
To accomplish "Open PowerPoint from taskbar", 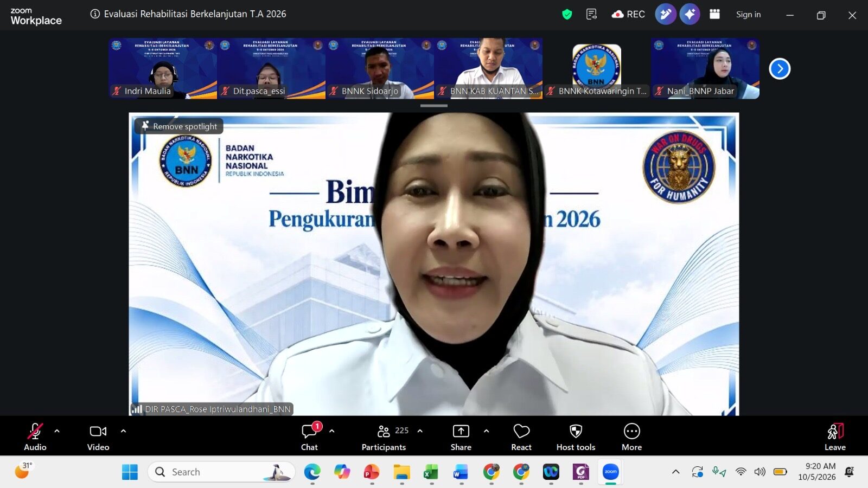I will 372,472.
